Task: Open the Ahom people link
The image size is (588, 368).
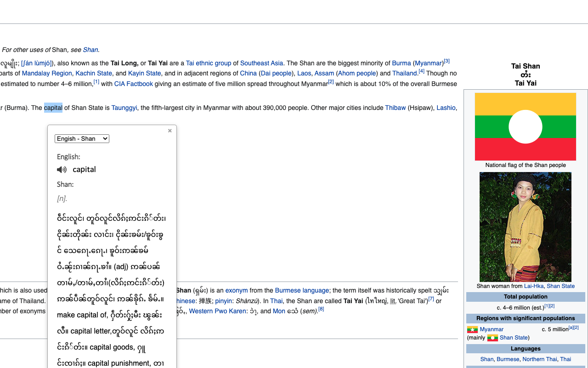Action: (357, 73)
